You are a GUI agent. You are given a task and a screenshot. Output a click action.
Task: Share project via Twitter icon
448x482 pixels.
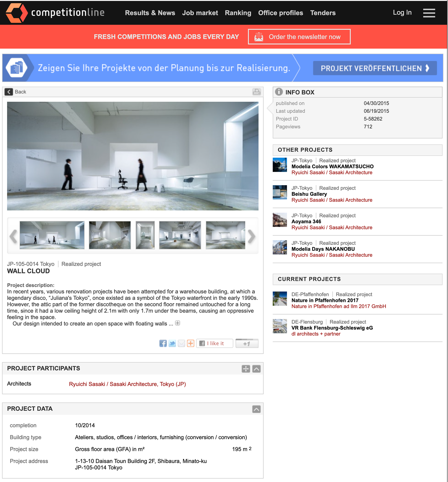172,343
